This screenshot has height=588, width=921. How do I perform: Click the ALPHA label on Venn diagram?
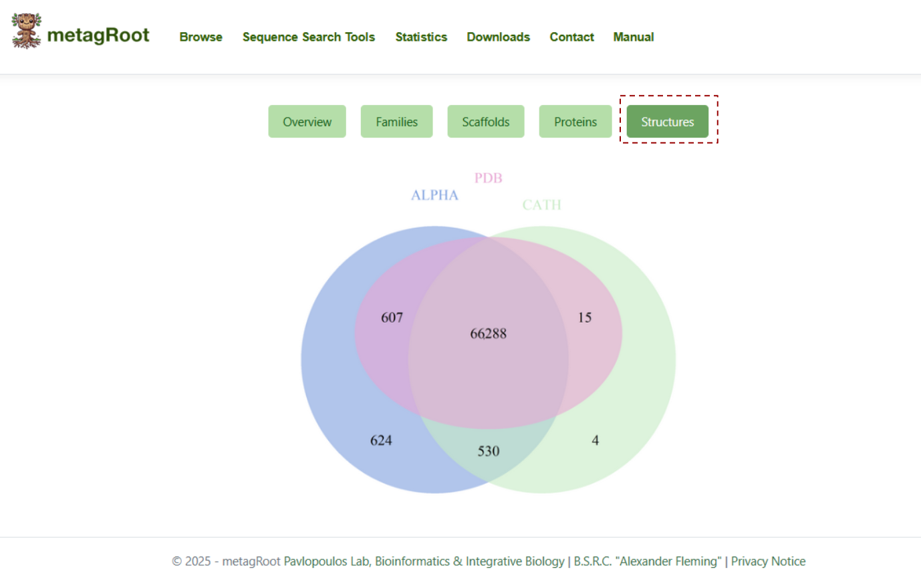click(x=434, y=195)
